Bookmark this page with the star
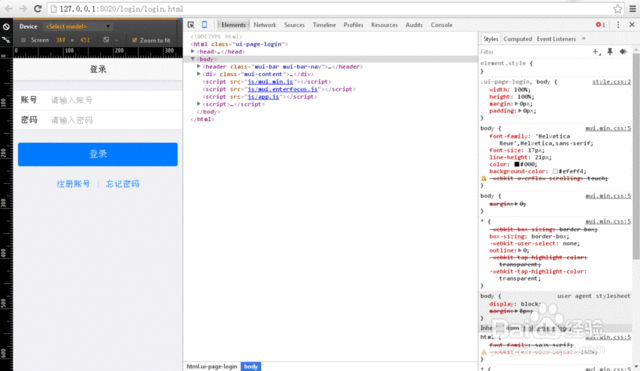 pos(618,9)
